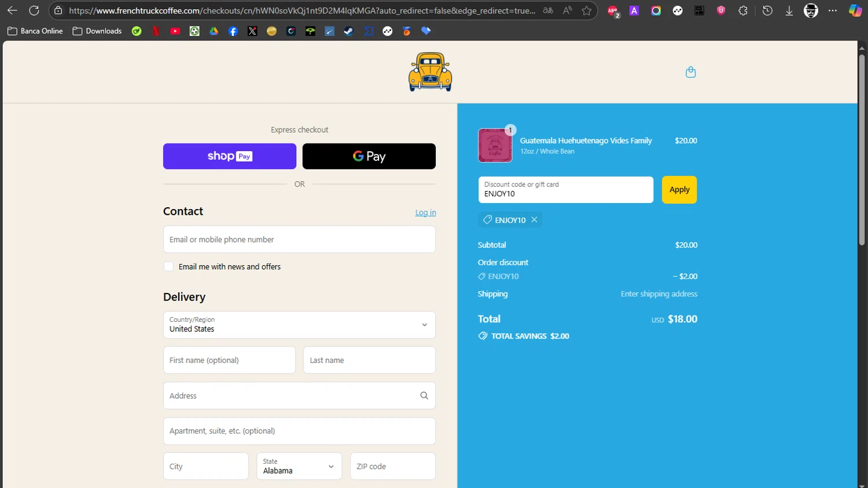Focus the Apartment, suite, etc. field
The width and height of the screenshot is (868, 488).
pos(299,431)
